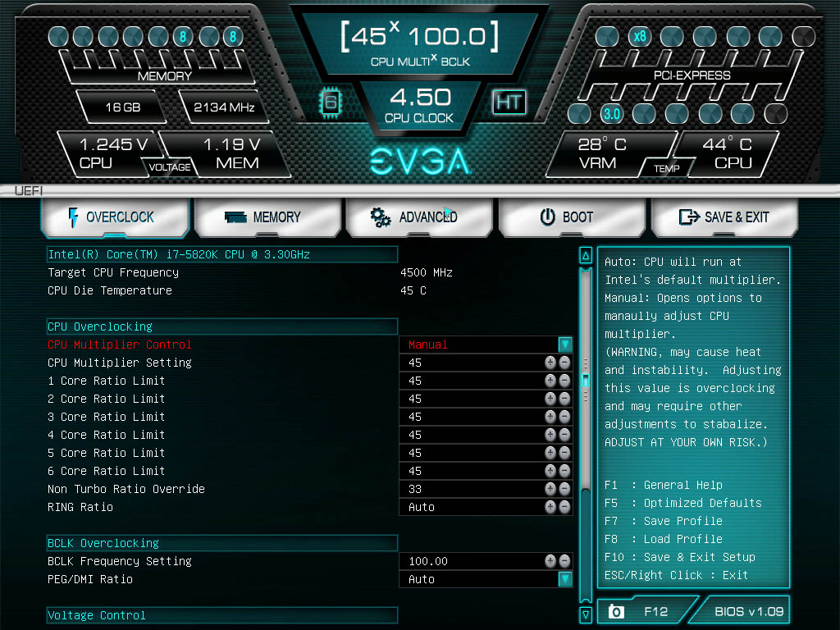Viewport: 840px width, 630px height.
Task: Click the memory module icon on Memory tab
Action: click(235, 217)
